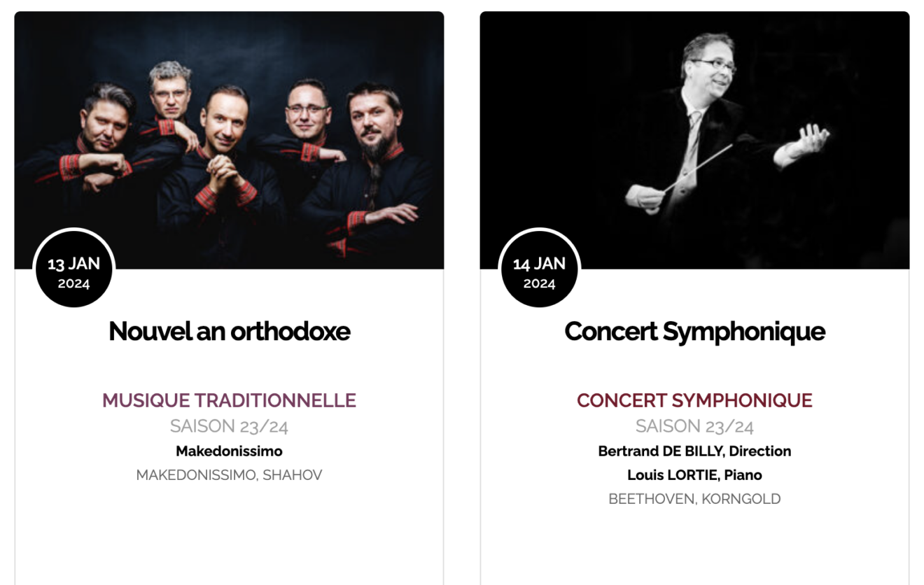The width and height of the screenshot is (924, 585).
Task: Click the bold Makedonissimo performer name
Action: tap(229, 451)
